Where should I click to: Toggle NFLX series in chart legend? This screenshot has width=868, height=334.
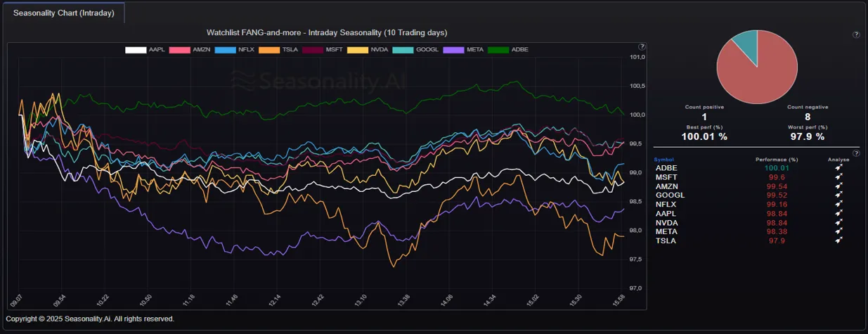(235, 50)
